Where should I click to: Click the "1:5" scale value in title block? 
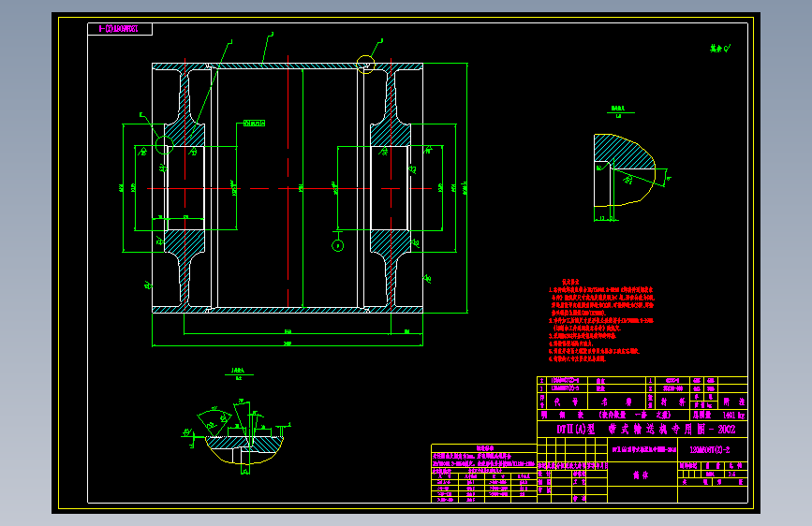pos(731,474)
